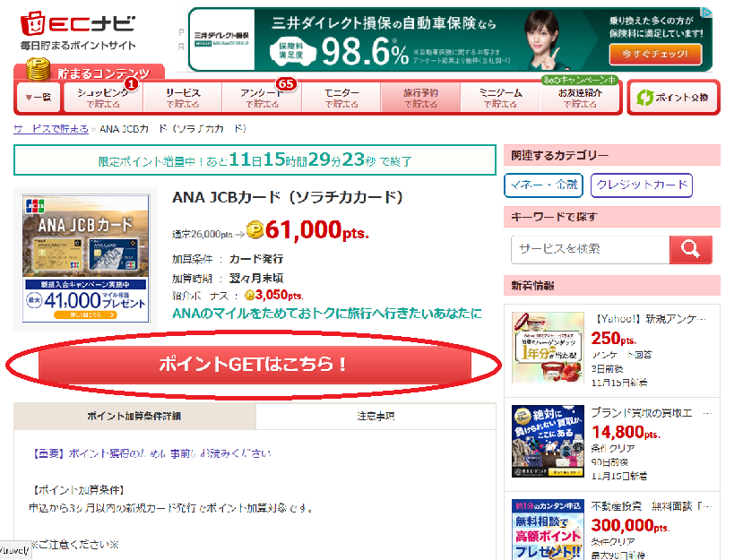Click the 250pts value in new arrivals

(x=613, y=339)
